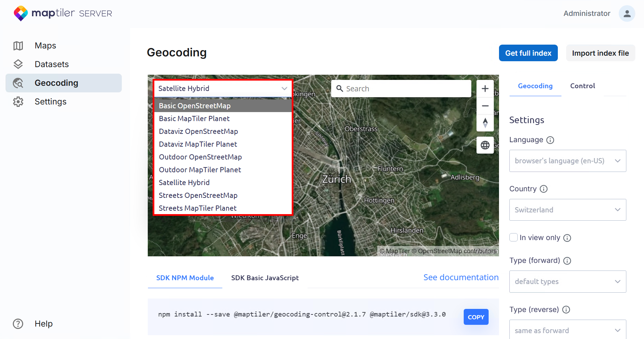This screenshot has width=644, height=339.
Task: Reset map bearing with compass icon
Action: 485,123
